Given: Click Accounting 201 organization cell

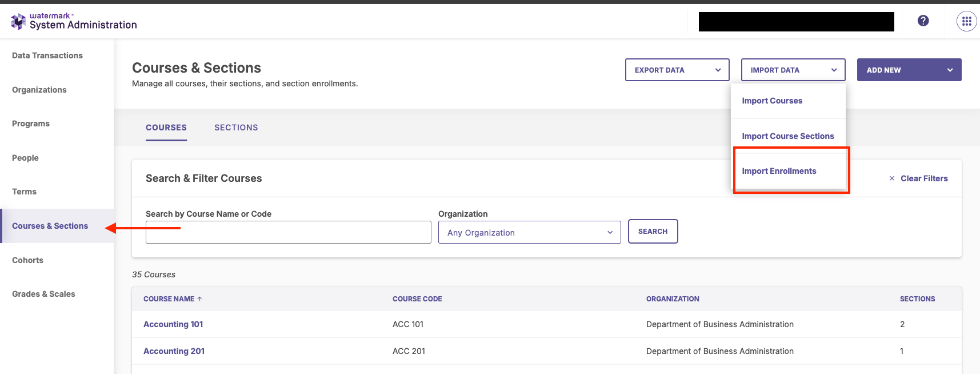Looking at the screenshot, I should point(720,351).
